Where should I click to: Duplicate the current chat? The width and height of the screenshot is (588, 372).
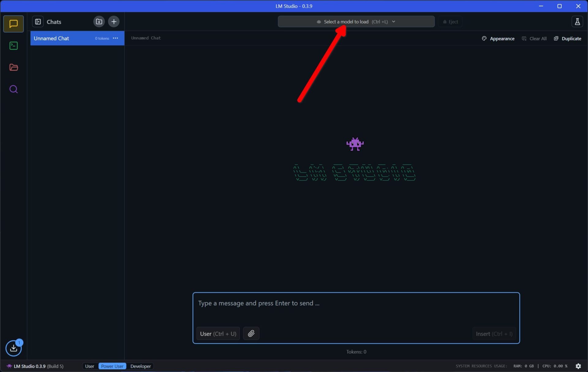point(567,39)
